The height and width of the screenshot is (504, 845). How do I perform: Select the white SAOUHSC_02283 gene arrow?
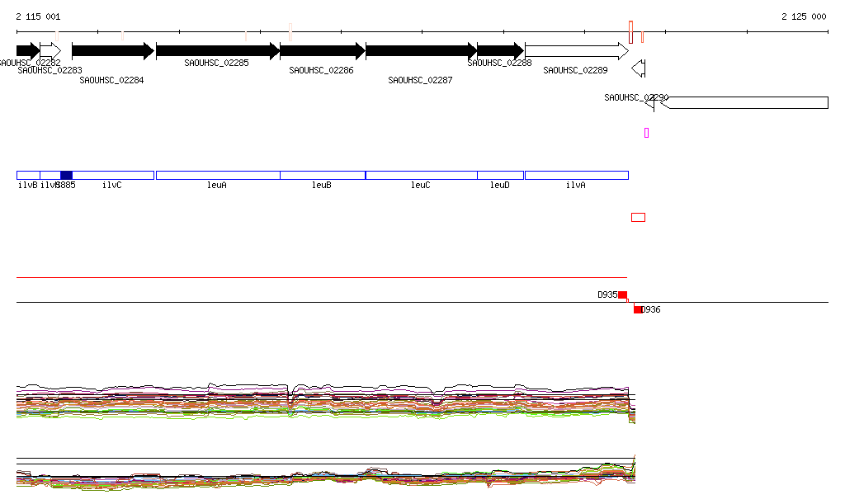pyautogui.click(x=50, y=51)
